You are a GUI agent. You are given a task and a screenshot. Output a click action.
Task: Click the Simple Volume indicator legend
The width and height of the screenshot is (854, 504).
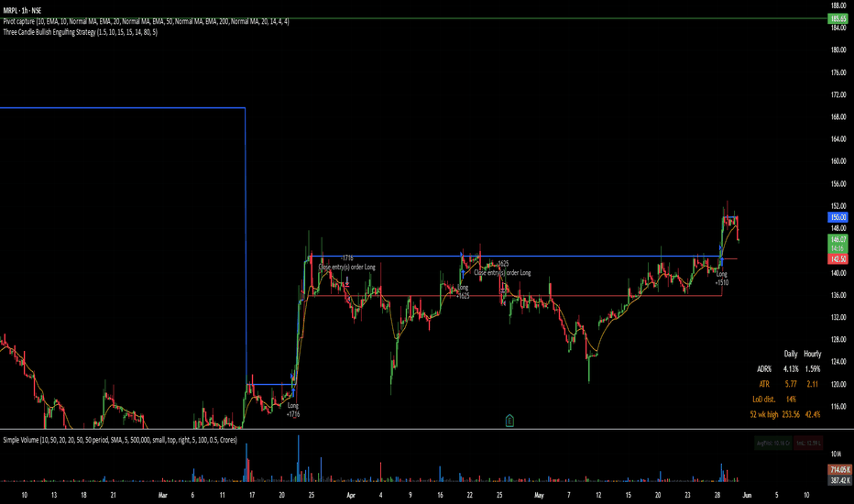120,440
